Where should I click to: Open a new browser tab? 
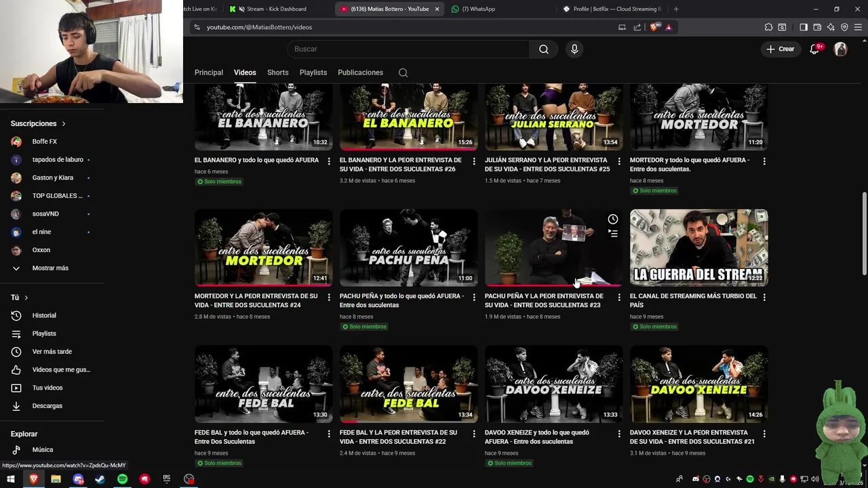[676, 9]
